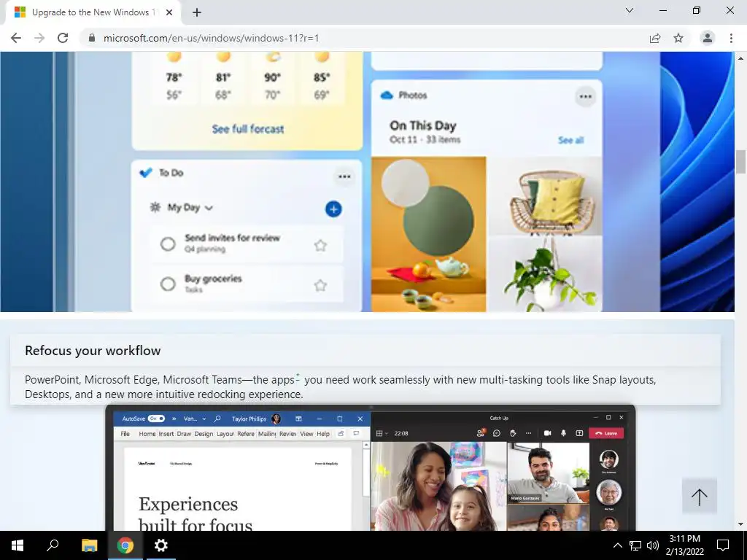Mark Send invites for review complete
The width and height of the screenshot is (747, 560).
[x=168, y=244]
